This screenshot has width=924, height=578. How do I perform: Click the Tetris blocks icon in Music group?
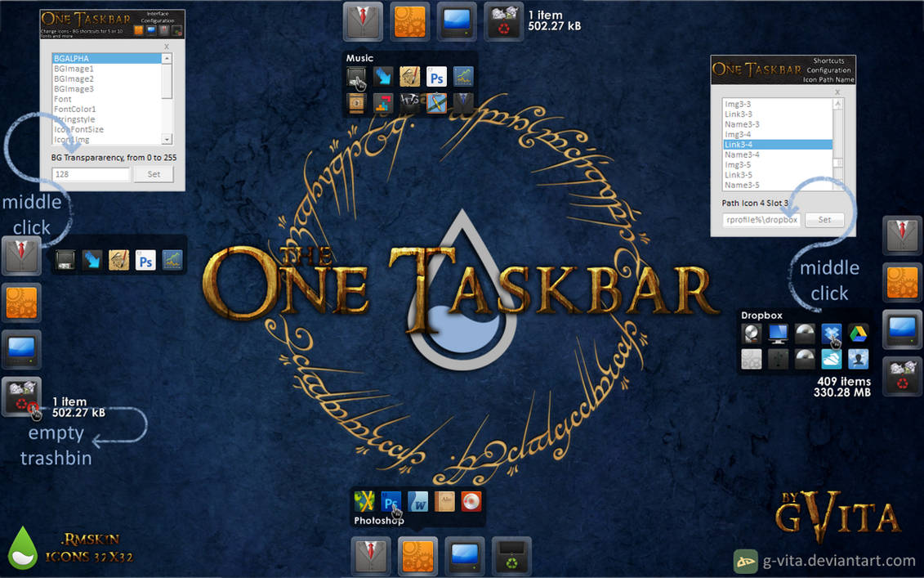382,103
